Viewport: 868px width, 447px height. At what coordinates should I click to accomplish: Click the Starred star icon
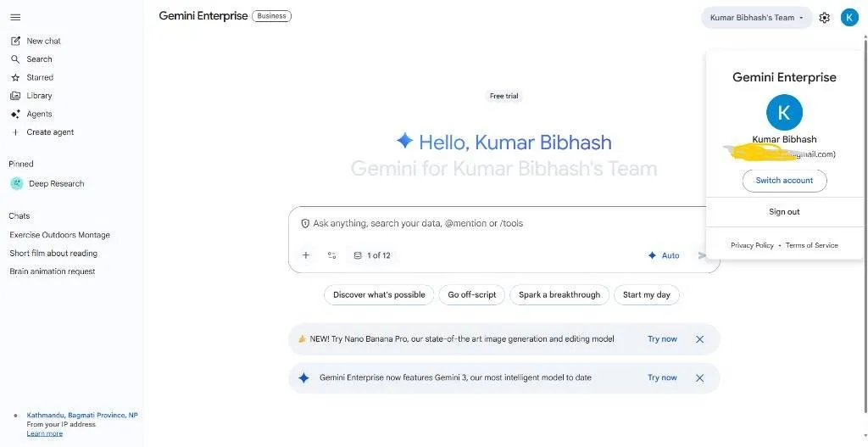tap(15, 77)
